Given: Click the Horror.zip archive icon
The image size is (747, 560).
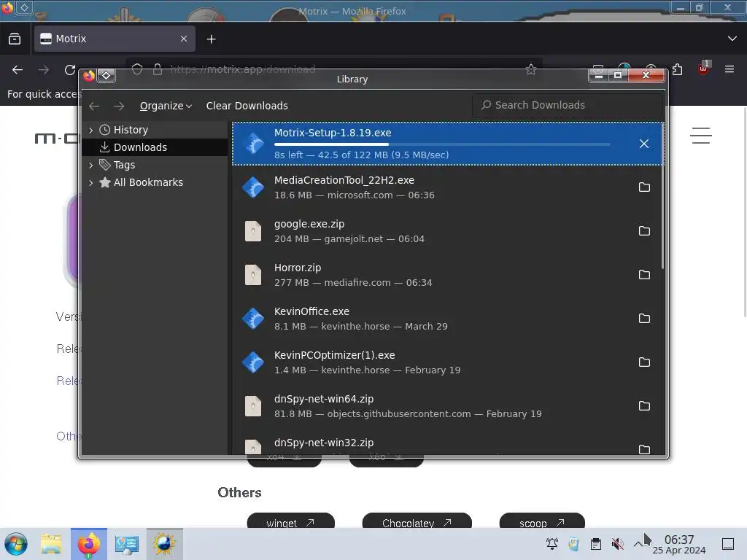Looking at the screenshot, I should point(253,275).
